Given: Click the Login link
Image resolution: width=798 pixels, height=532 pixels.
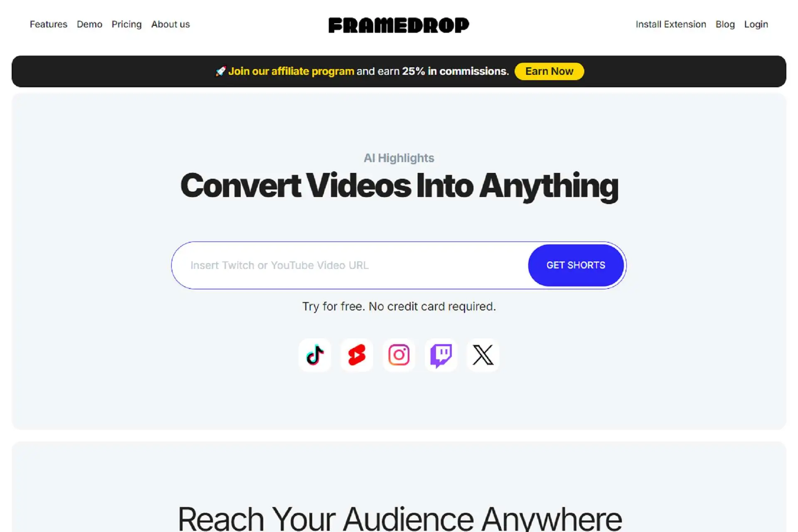Looking at the screenshot, I should coord(756,25).
